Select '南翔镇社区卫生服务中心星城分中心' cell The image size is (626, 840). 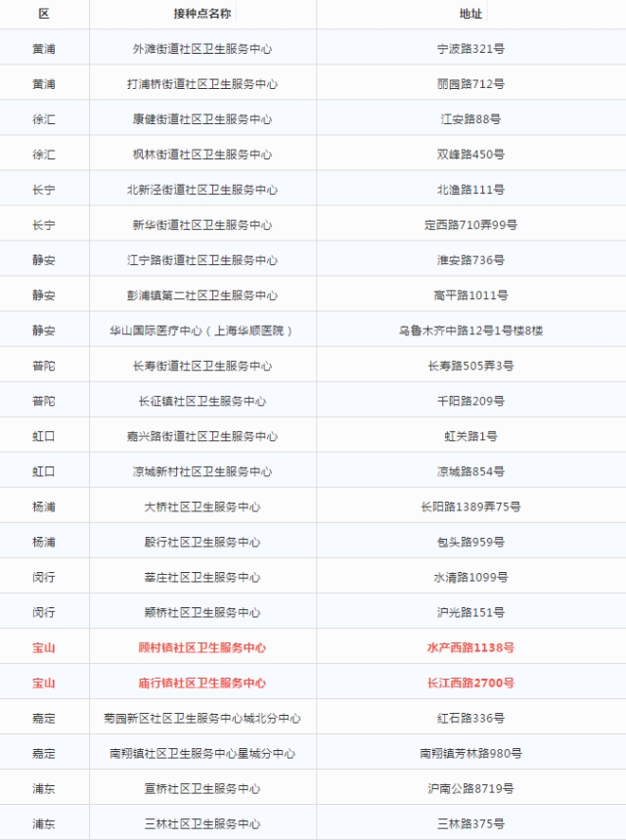(202, 754)
